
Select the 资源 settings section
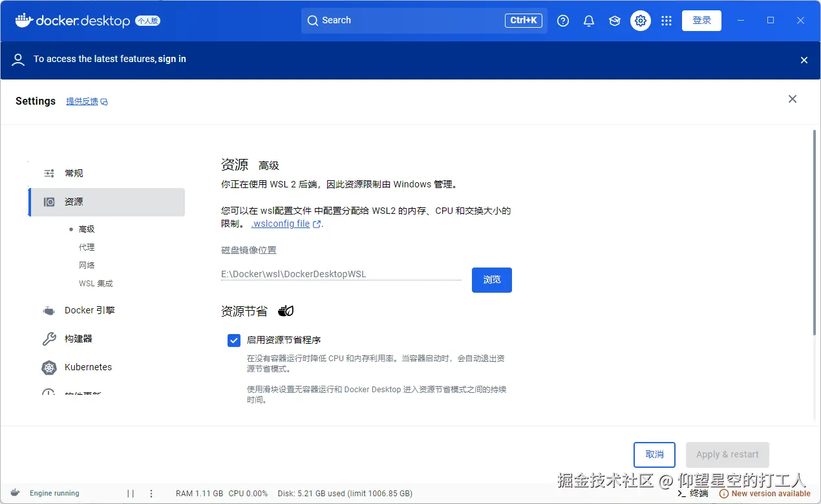[x=107, y=202]
